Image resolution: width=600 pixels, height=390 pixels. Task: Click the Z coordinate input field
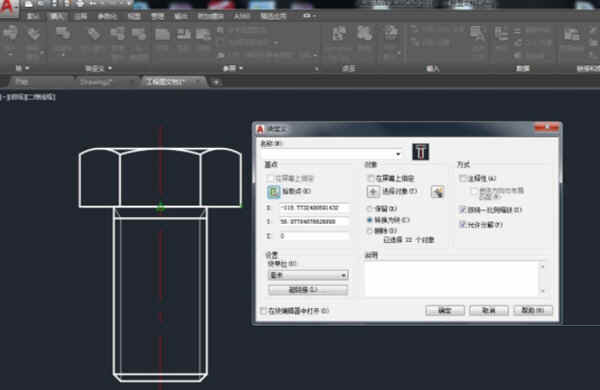[x=314, y=236]
